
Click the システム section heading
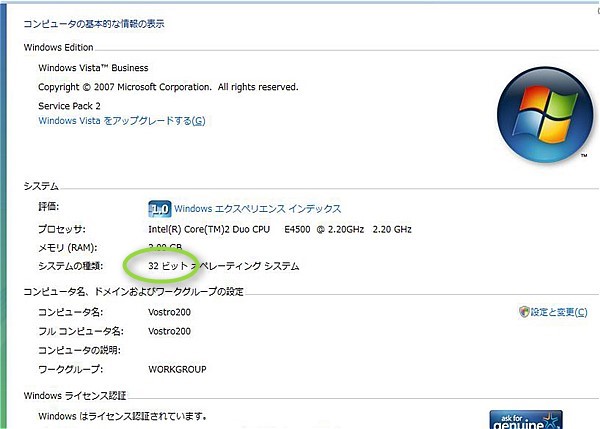pyautogui.click(x=41, y=186)
